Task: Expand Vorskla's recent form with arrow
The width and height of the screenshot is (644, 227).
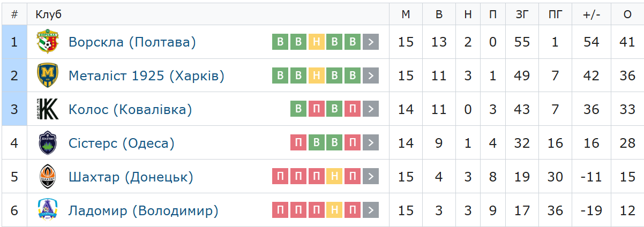Action: coord(371,42)
